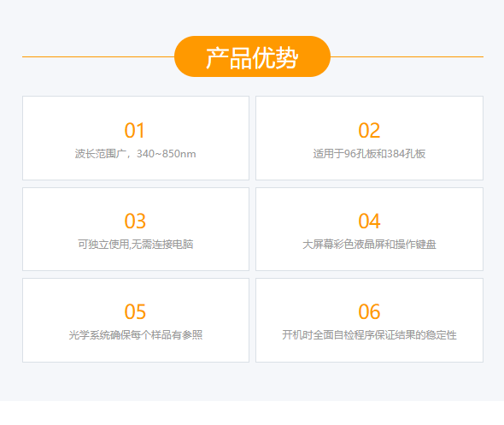Screen dimensions: 504x425
Task: Click text 适用于96孔板和384孔板
Action: pyautogui.click(x=369, y=154)
